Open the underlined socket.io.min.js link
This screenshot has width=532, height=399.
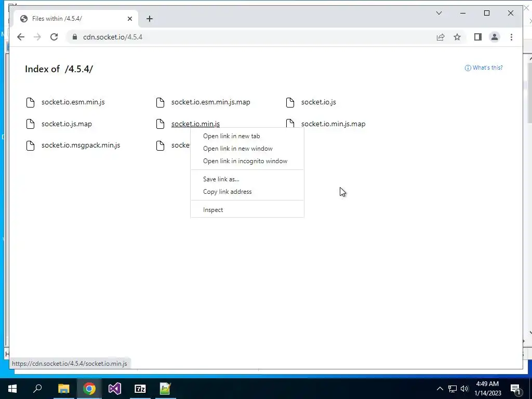[195, 124]
